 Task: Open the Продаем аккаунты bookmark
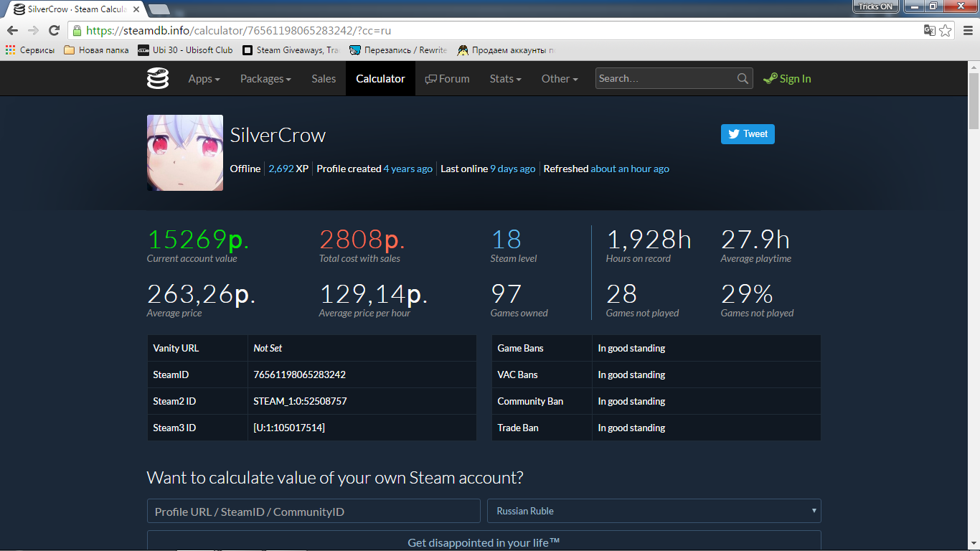pyautogui.click(x=506, y=50)
